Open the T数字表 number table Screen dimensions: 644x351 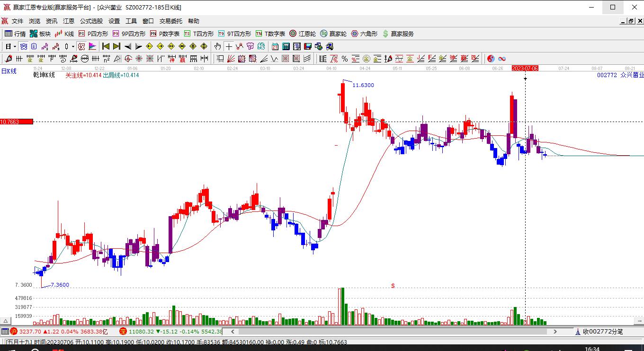point(270,34)
